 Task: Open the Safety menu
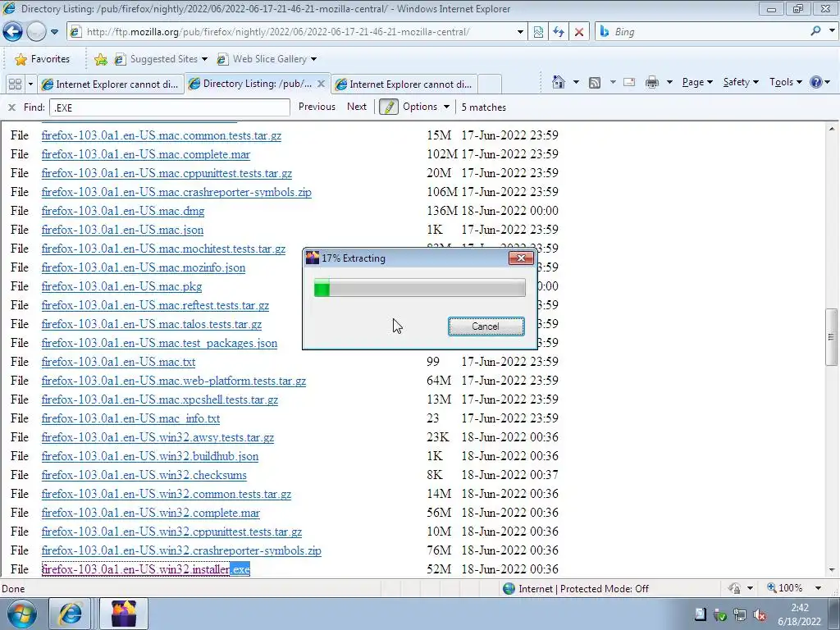tap(741, 82)
